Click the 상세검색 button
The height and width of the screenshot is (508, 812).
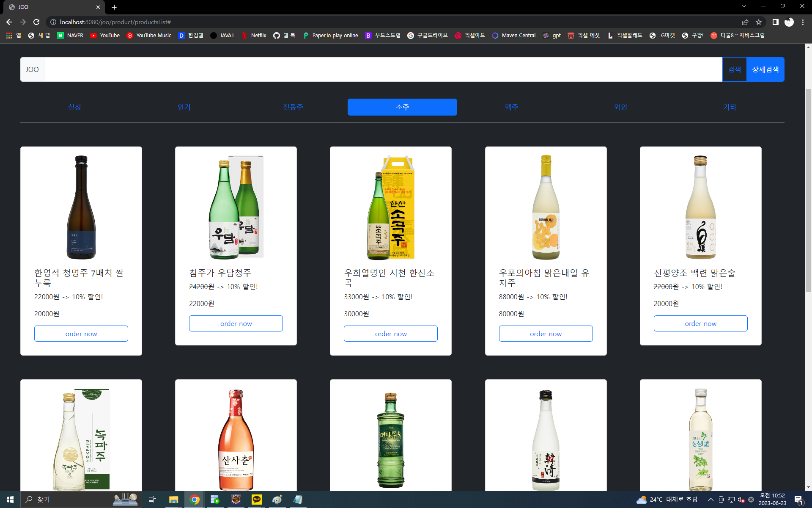765,69
